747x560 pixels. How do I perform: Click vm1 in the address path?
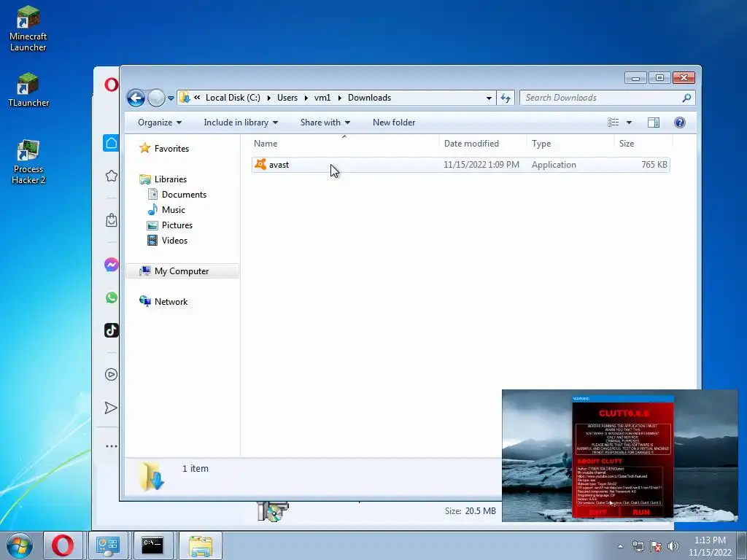pyautogui.click(x=322, y=98)
